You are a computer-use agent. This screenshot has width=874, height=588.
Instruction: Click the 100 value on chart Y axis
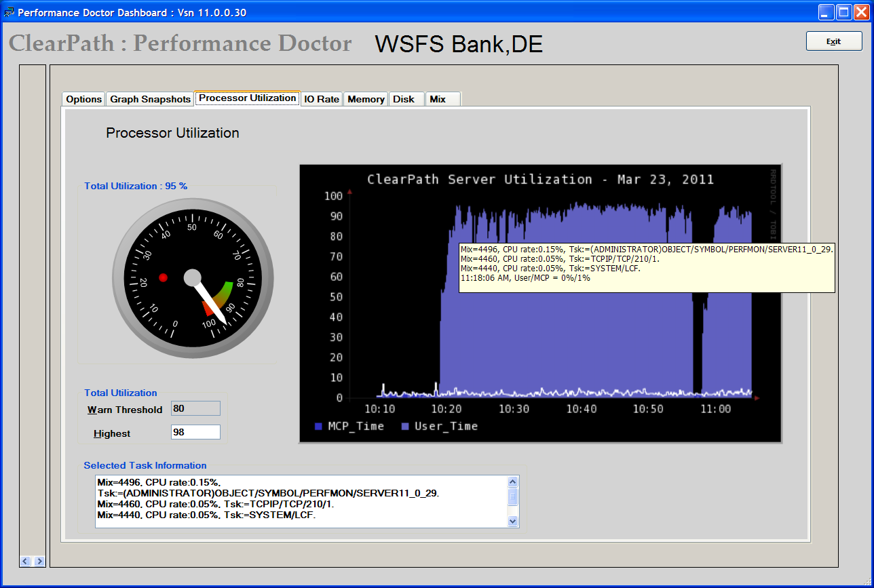click(333, 196)
